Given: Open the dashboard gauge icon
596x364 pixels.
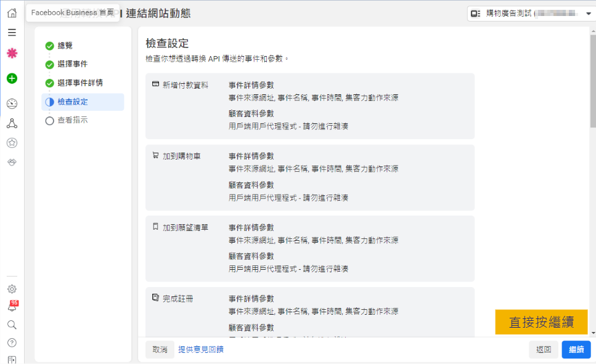Looking at the screenshot, I should [x=12, y=103].
